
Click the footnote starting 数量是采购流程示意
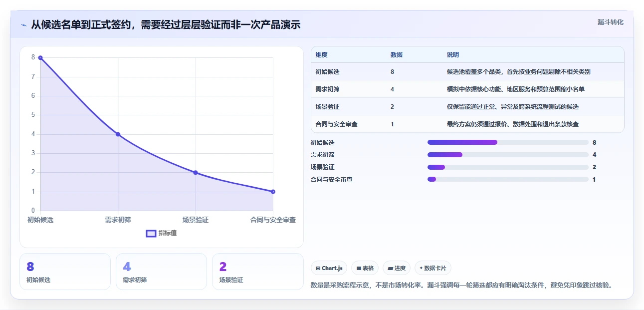[461, 286]
